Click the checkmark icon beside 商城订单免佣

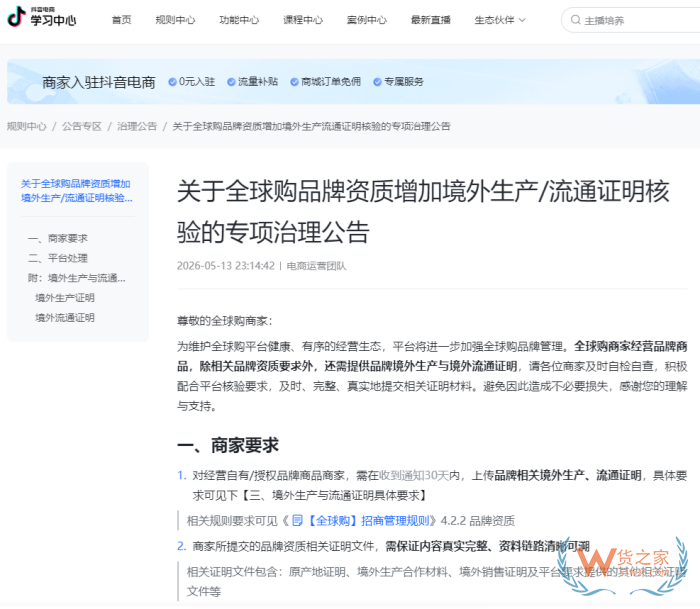click(x=294, y=82)
